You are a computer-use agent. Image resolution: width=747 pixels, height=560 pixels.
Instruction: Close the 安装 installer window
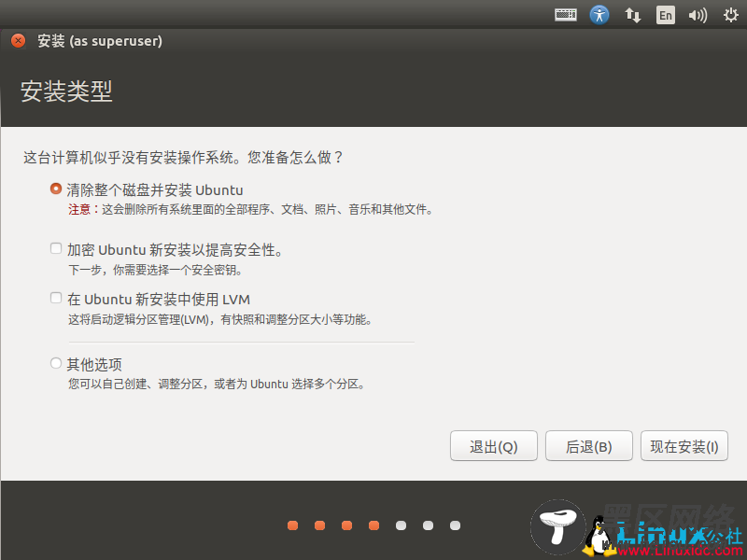(18, 41)
